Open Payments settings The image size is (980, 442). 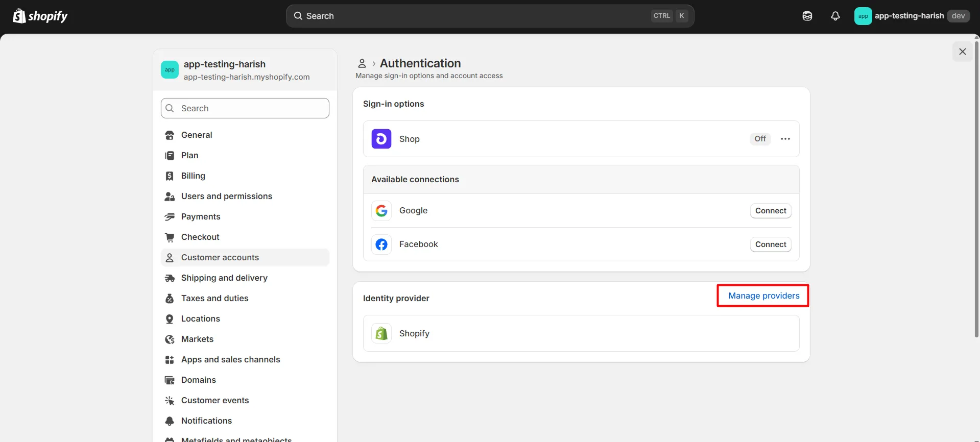(x=245, y=216)
